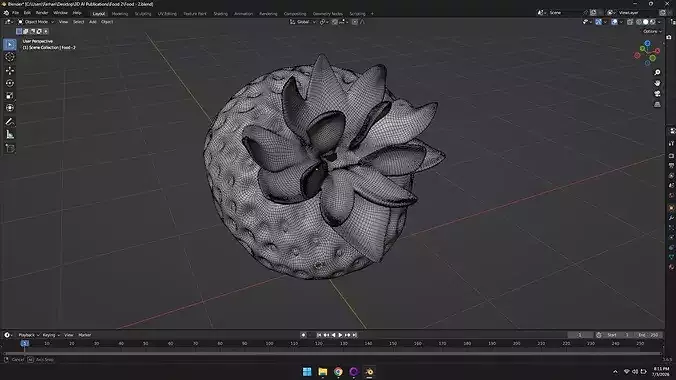Toggle X-ray mode in viewport header
Image resolution: width=676 pixels, height=380 pixels.
tap(629, 22)
